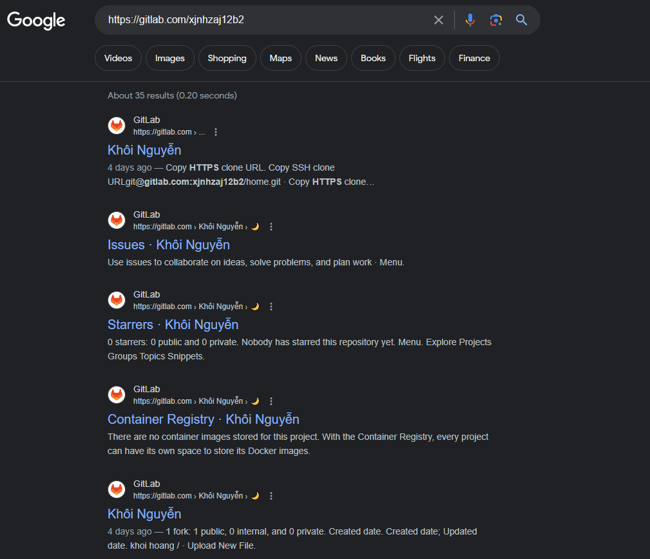
Task: Open the three-dot menu for the last result
Action: [x=271, y=496]
